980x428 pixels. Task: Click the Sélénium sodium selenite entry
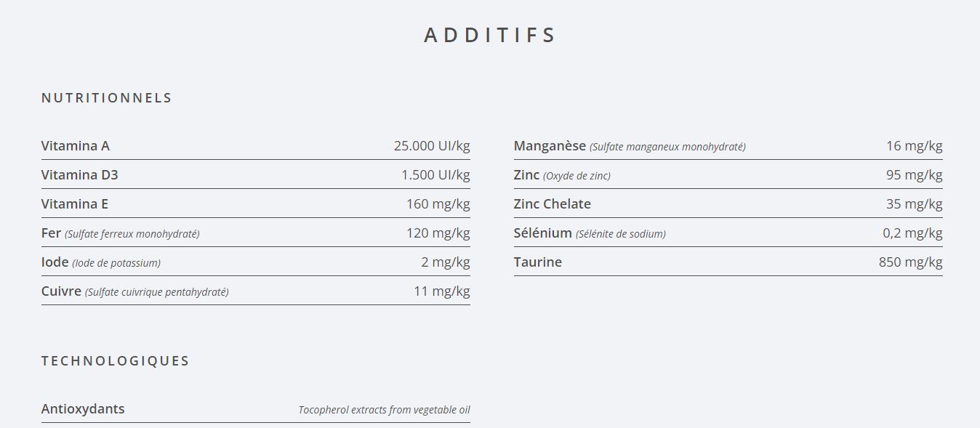point(590,233)
